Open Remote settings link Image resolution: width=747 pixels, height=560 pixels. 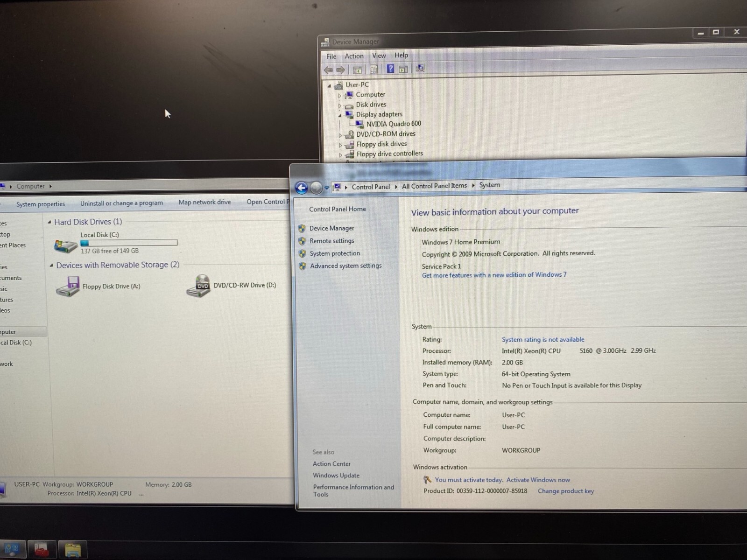[332, 241]
